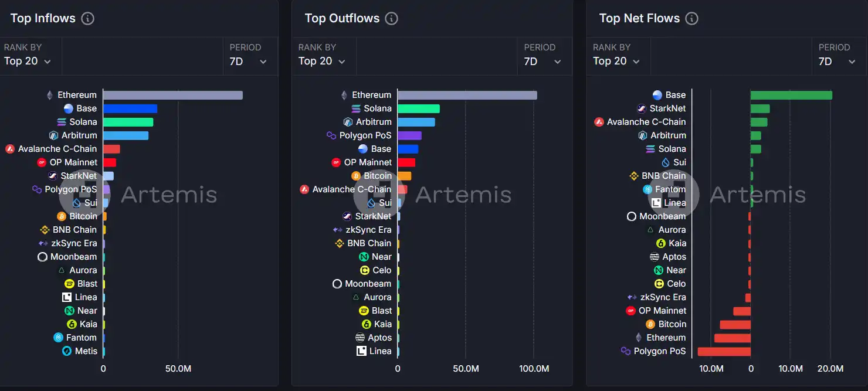Click the Polygon PoS icon in Top Net Flows
868x391 pixels.
coord(626,351)
